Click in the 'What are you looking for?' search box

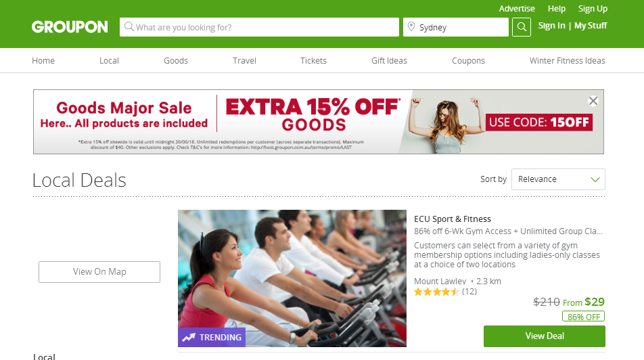click(259, 27)
